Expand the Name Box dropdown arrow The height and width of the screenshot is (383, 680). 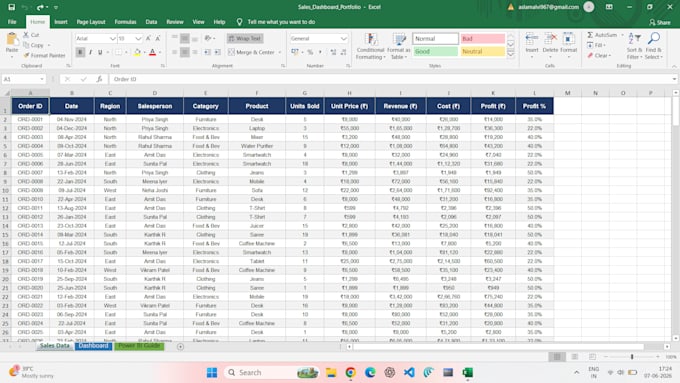click(x=42, y=79)
